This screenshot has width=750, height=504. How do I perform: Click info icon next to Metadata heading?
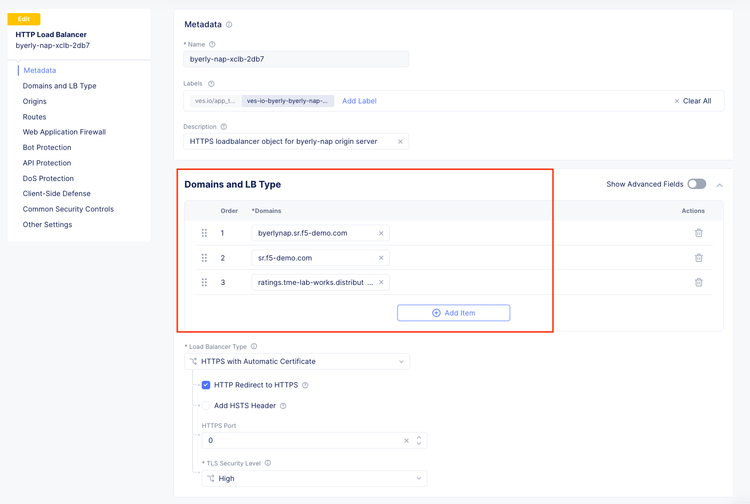click(229, 25)
